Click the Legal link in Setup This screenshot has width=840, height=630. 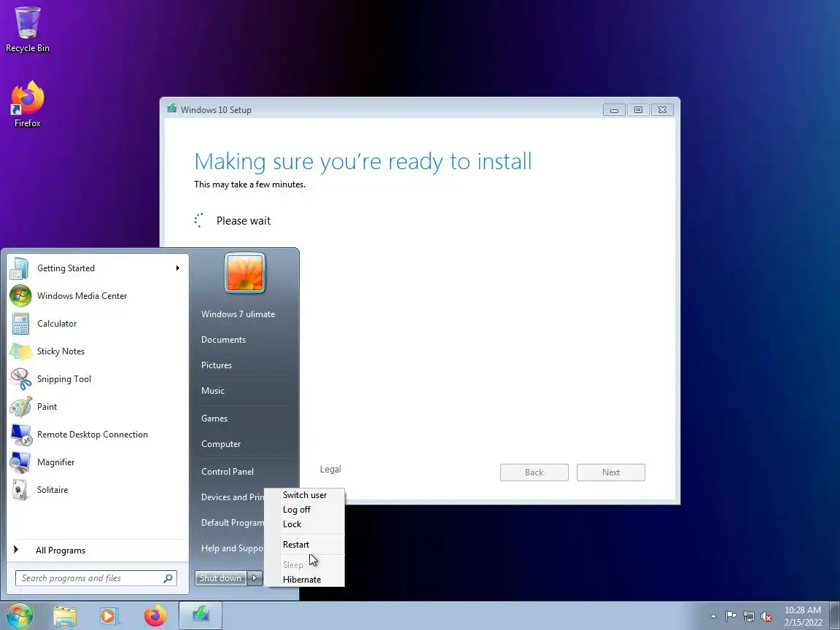(x=330, y=470)
